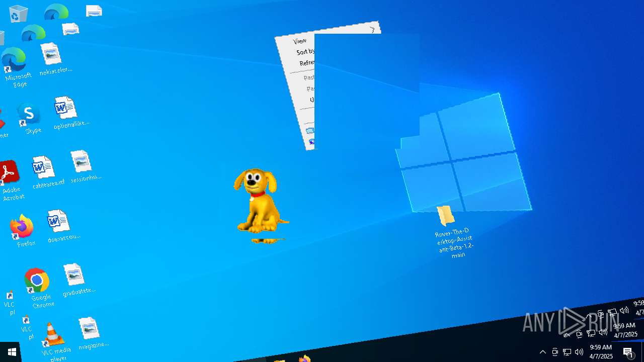Open the notification center icon
This screenshot has height=362, width=644.
click(x=628, y=352)
